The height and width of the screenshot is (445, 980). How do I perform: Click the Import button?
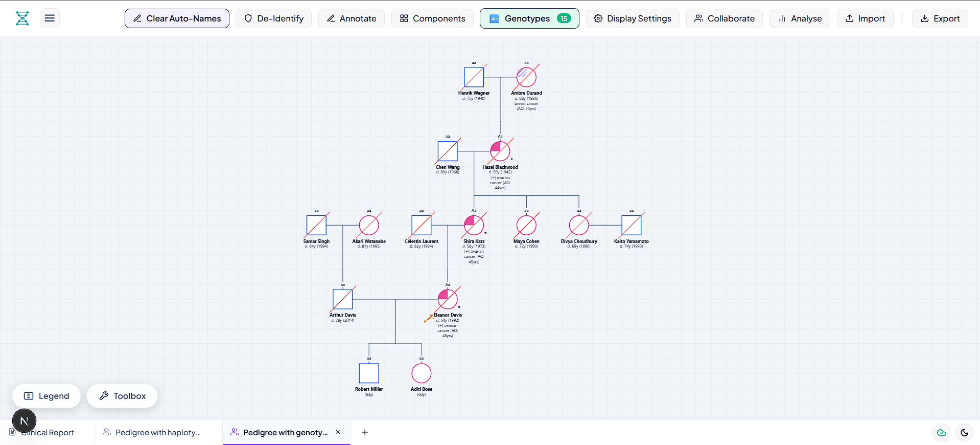[865, 18]
